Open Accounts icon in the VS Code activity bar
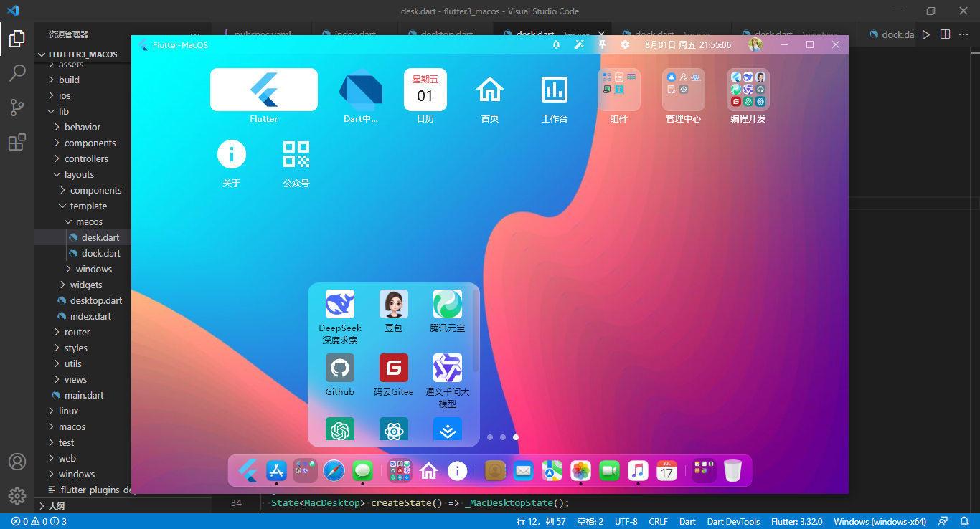 [x=17, y=462]
